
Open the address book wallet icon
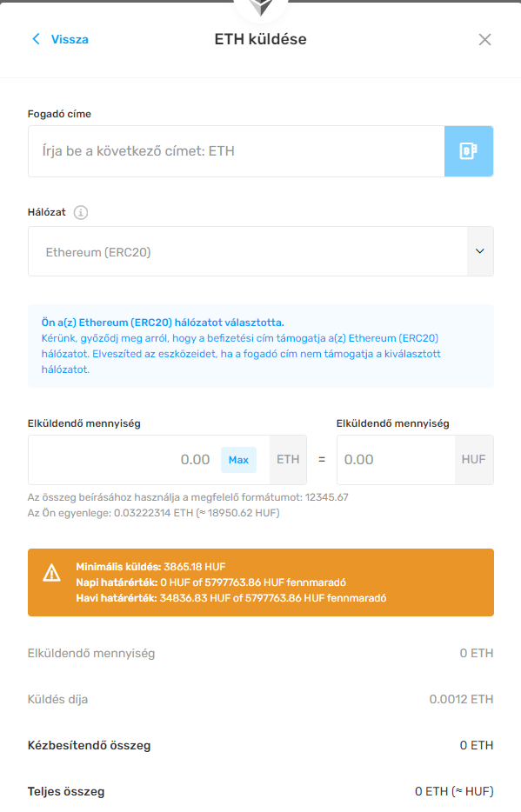coord(468,150)
